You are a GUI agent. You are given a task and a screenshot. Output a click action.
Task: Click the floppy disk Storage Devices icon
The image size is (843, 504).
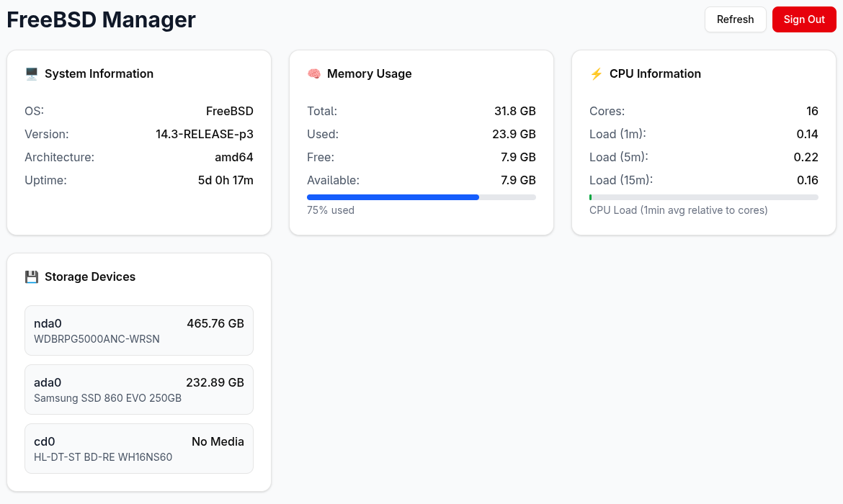(31, 276)
